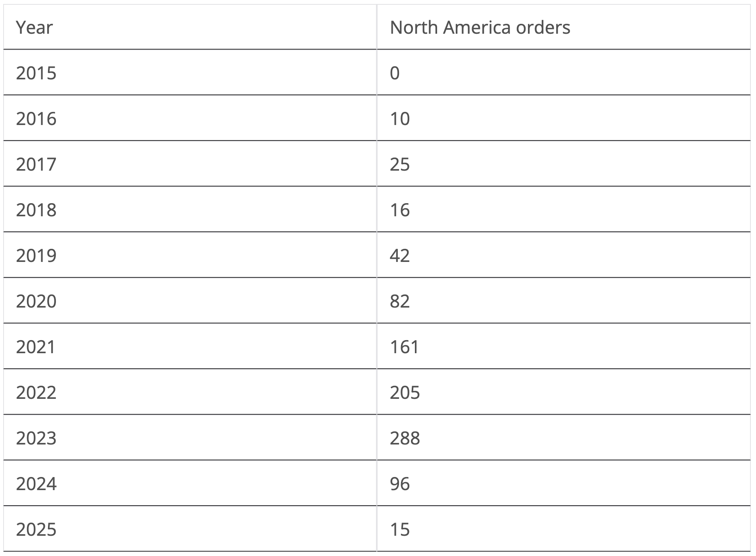Select the 2022 year cell
Viewport: 756px width, 556px height.
pos(36,392)
